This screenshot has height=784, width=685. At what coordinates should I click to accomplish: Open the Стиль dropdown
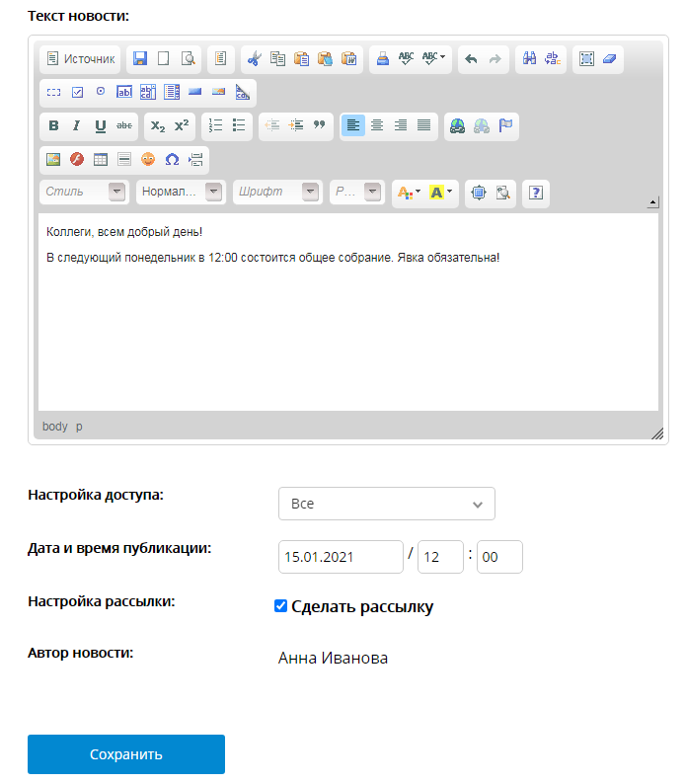(x=85, y=193)
